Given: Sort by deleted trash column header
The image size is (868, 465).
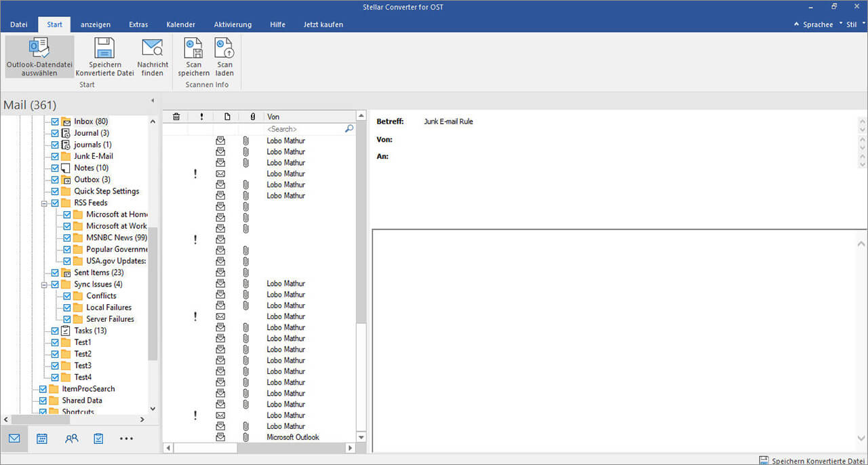Looking at the screenshot, I should pyautogui.click(x=176, y=117).
